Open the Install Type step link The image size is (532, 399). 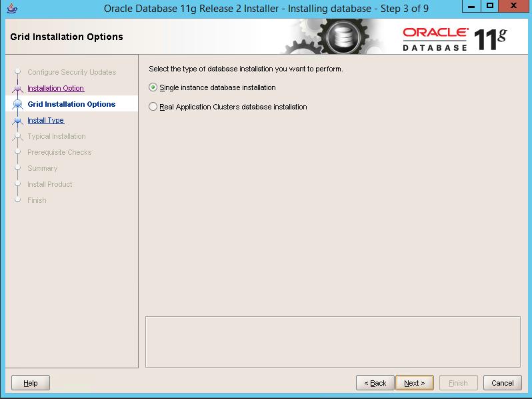[45, 120]
